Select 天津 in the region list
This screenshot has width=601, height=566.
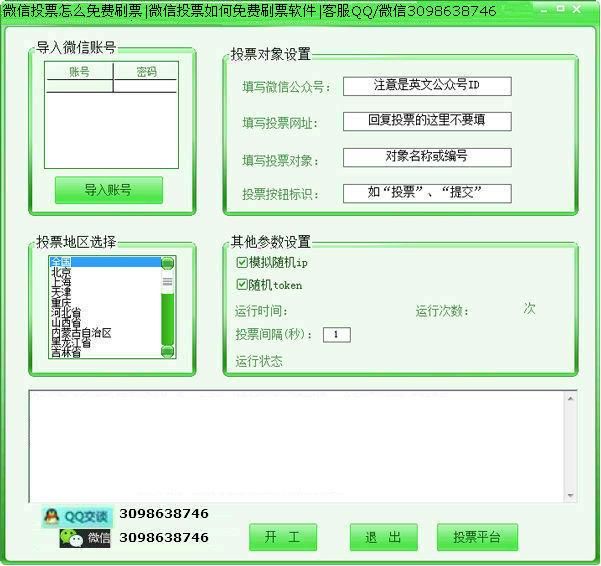pyautogui.click(x=105, y=292)
